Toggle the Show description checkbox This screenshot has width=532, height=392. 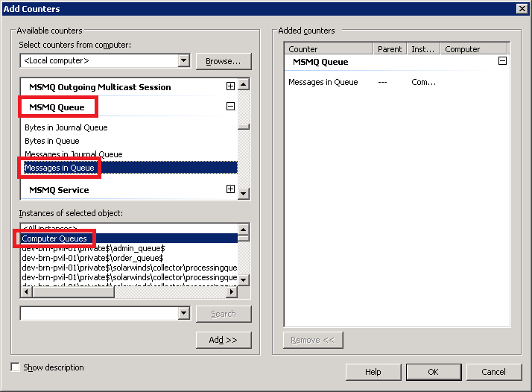15,367
